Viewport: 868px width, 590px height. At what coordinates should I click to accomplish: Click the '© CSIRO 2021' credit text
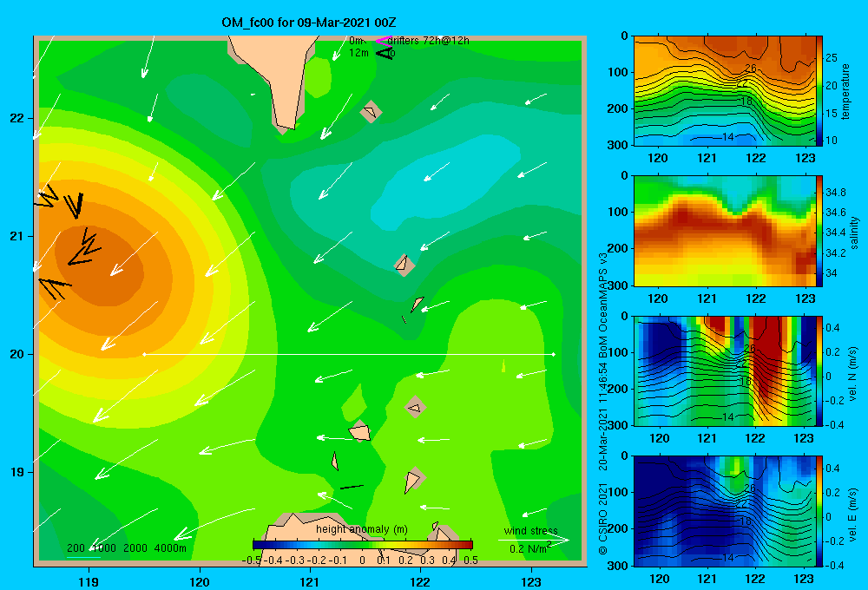[x=603, y=518]
